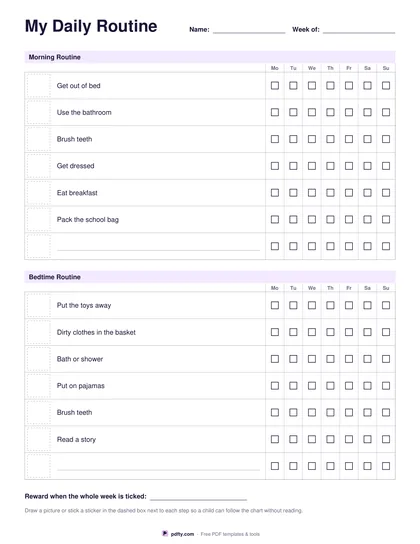This screenshot has width=420, height=544.
Task: Tick Sunday checkbox for Pack the school bag
Action: 386,219
